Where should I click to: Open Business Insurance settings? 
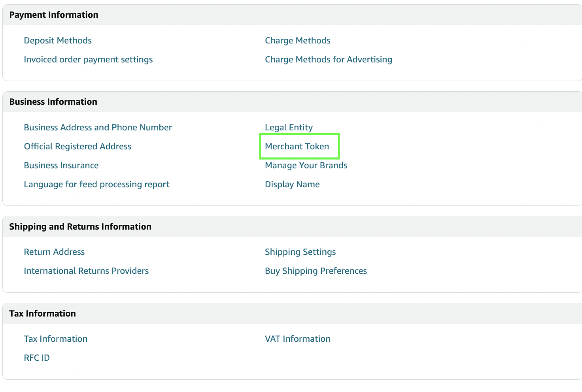61,165
